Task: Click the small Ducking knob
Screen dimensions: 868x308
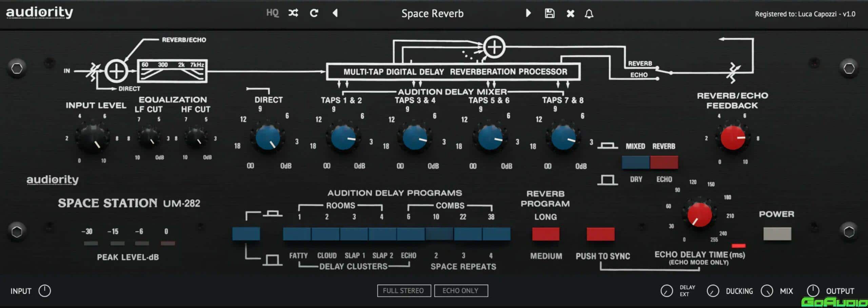Action: (x=713, y=291)
